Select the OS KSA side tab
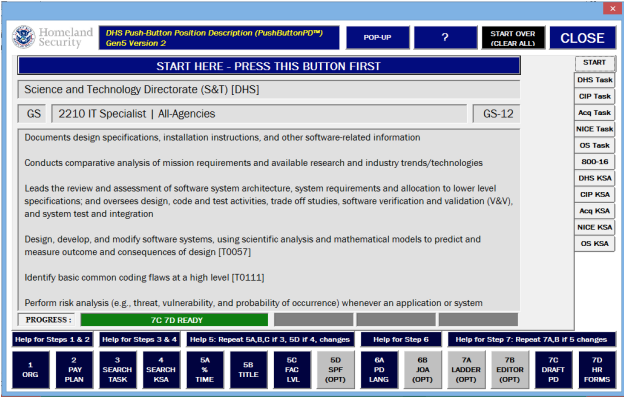The height and width of the screenshot is (400, 624). pos(594,241)
